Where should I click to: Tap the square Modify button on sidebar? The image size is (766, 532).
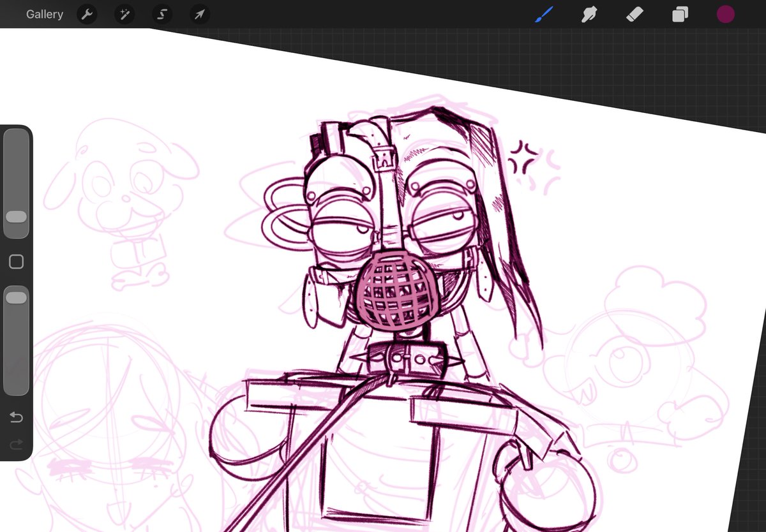point(16,262)
